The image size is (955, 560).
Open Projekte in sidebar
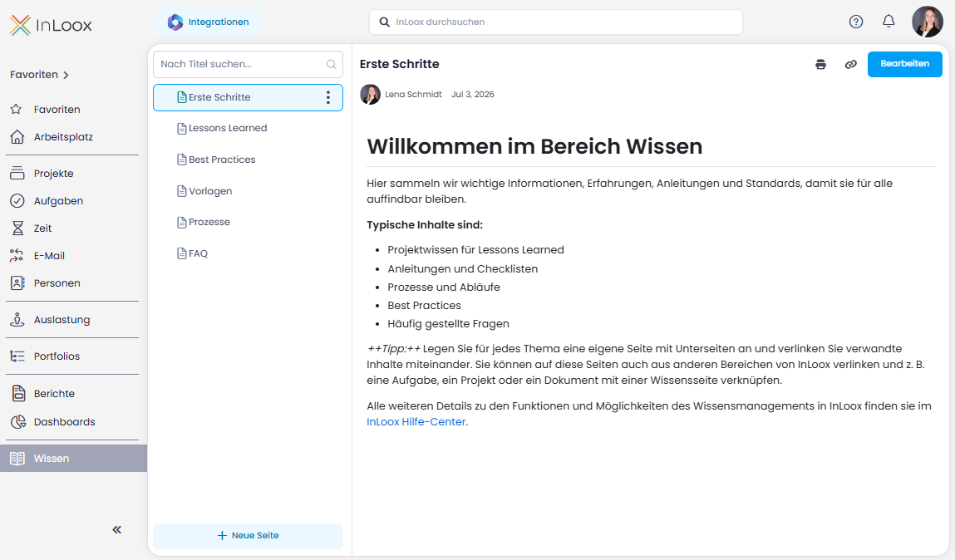click(x=73, y=174)
